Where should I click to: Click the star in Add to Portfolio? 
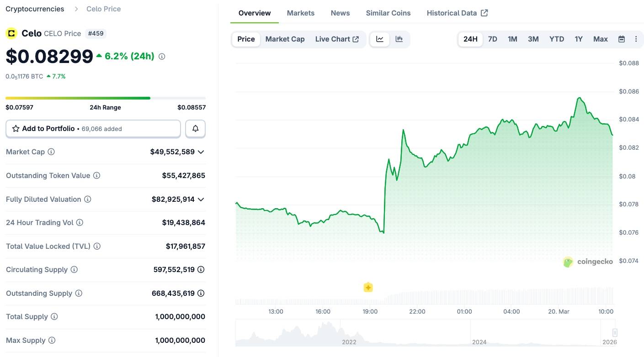click(15, 128)
